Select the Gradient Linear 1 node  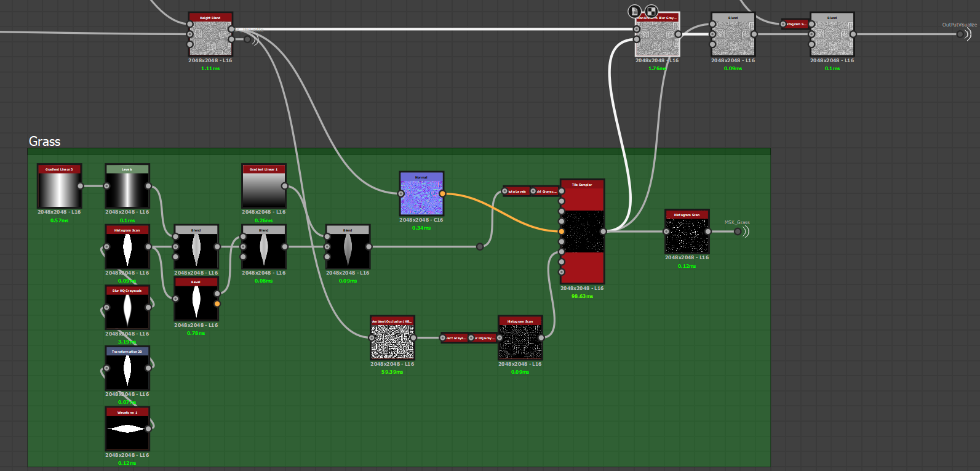click(263, 186)
